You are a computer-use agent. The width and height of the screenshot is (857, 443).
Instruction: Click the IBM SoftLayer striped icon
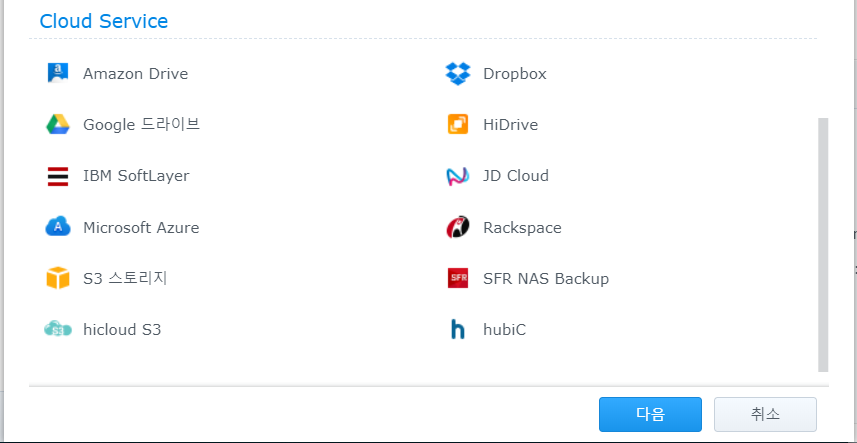[57, 176]
